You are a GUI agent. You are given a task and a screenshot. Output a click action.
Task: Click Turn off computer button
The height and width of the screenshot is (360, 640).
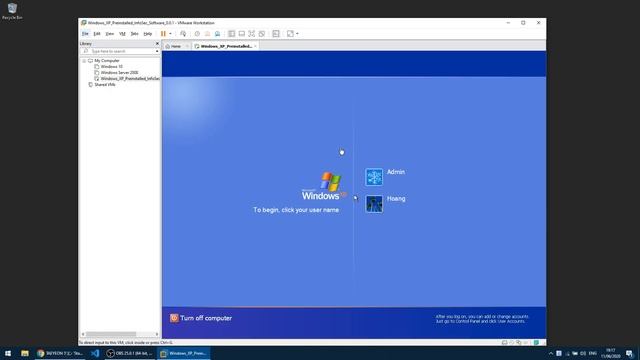click(x=201, y=318)
